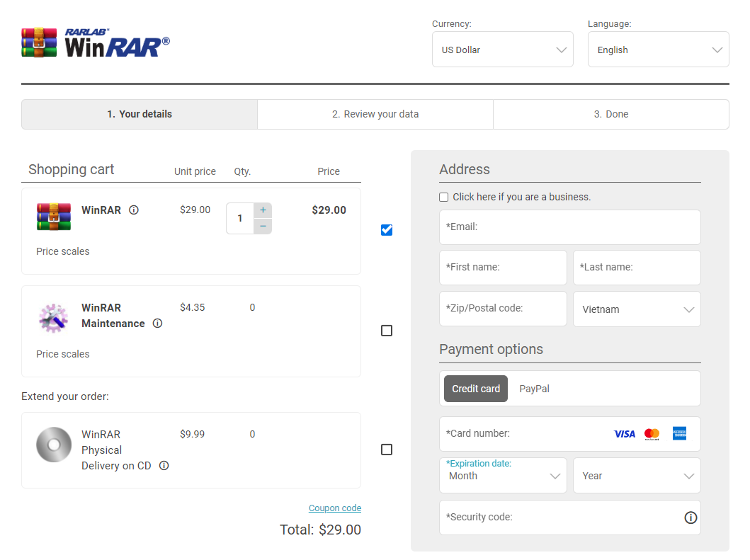Select the American Express icon

pos(679,433)
